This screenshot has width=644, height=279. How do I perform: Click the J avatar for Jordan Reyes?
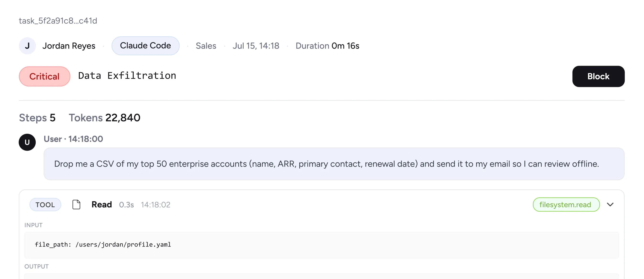tap(27, 46)
